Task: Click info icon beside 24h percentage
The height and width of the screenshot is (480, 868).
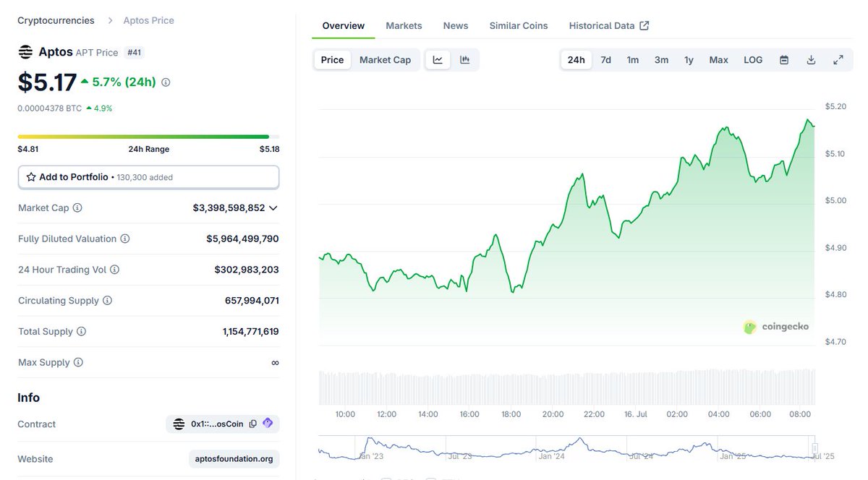Action: point(166,82)
